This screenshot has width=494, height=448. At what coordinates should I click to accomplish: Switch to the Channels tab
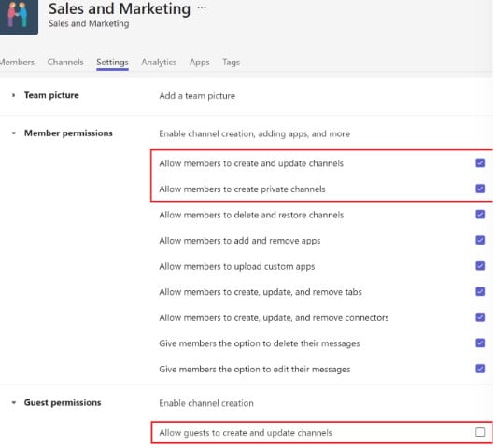[x=65, y=62]
